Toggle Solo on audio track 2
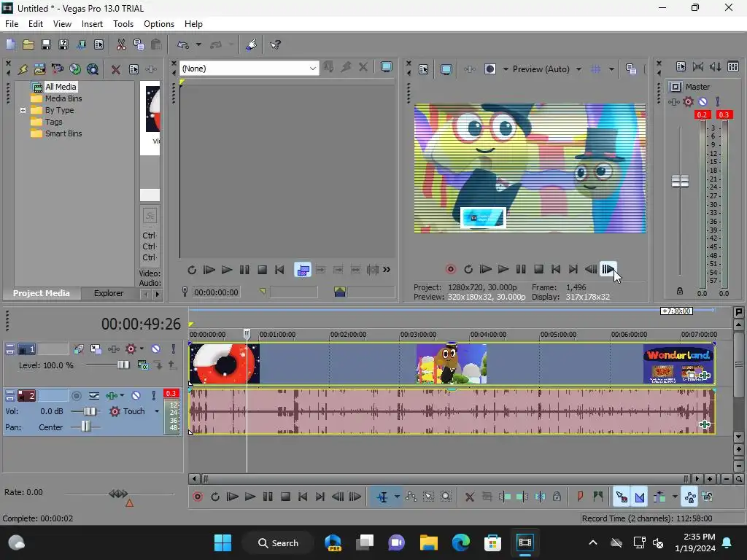This screenshot has width=747, height=560. pos(153,396)
